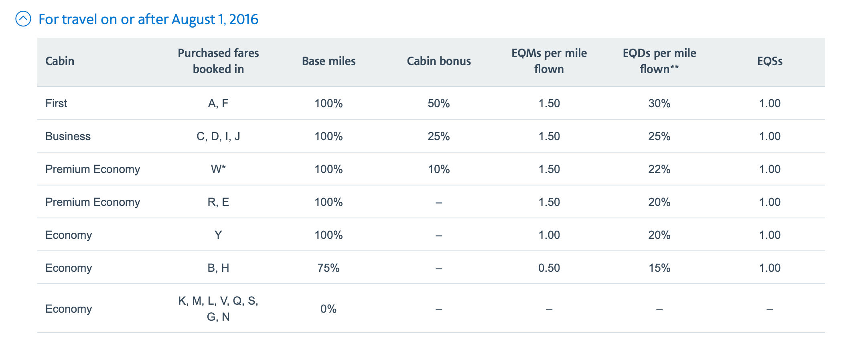Click the 30% EQDs value for First
868x346 pixels.
pos(659,103)
